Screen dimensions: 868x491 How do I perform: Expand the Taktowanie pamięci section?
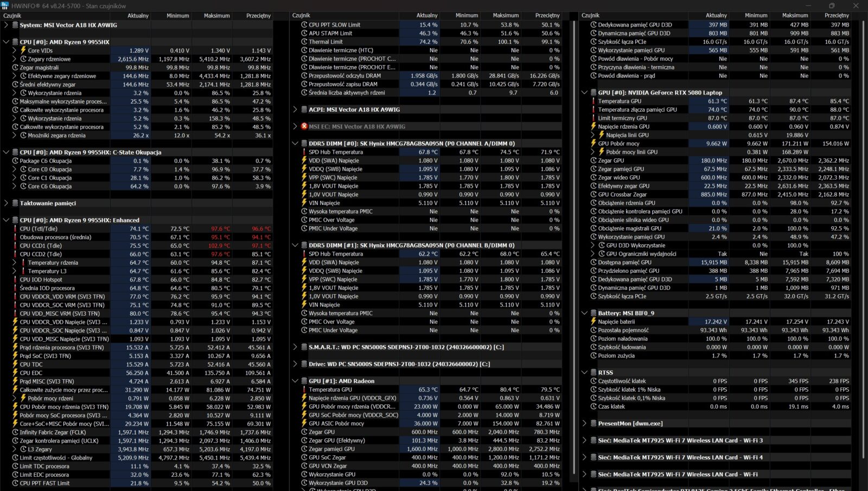6,203
